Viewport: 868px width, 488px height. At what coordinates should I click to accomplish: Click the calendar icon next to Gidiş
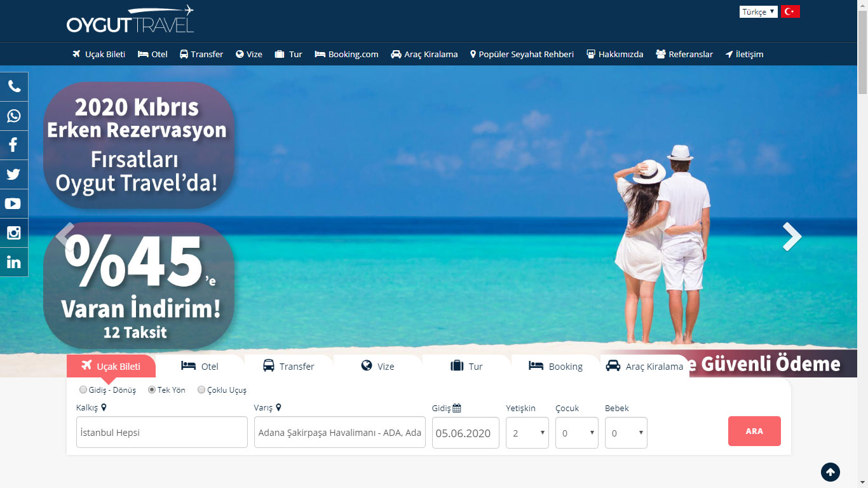[x=457, y=408]
